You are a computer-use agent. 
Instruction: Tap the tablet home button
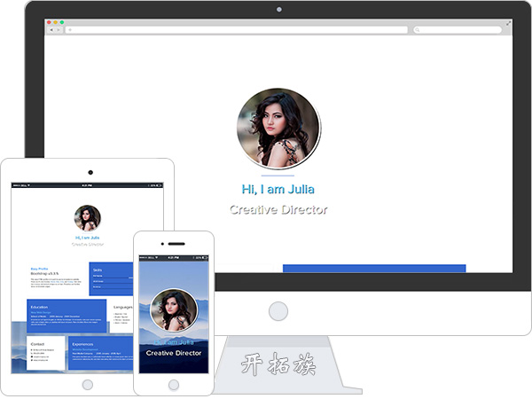pyautogui.click(x=88, y=385)
